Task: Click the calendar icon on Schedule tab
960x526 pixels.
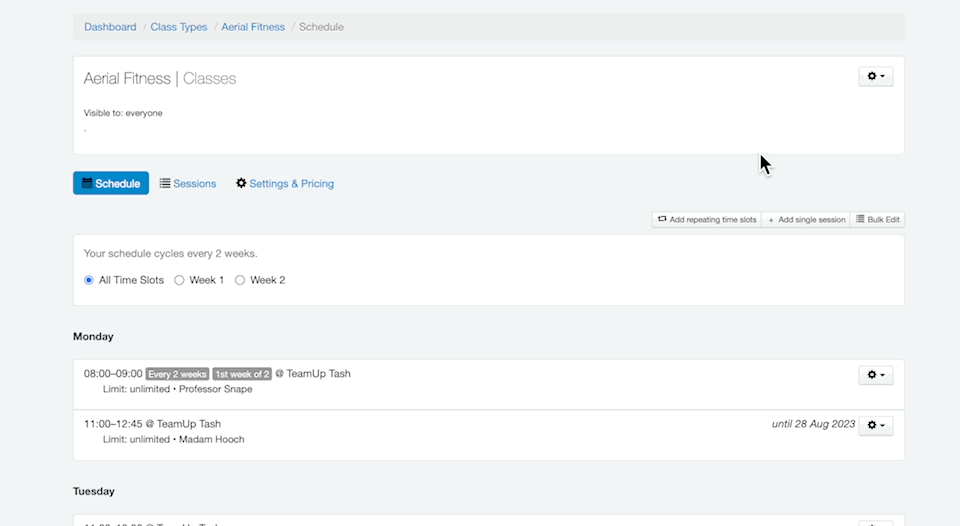Action: coord(87,184)
